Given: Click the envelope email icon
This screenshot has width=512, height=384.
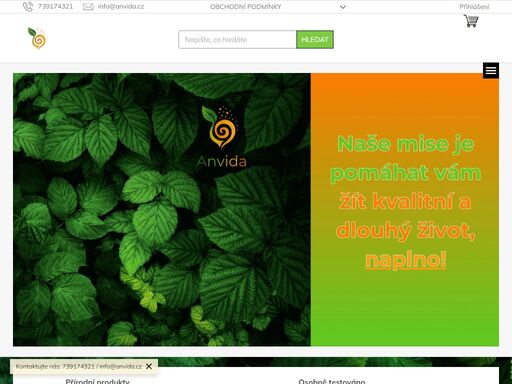Looking at the screenshot, I should [88, 7].
